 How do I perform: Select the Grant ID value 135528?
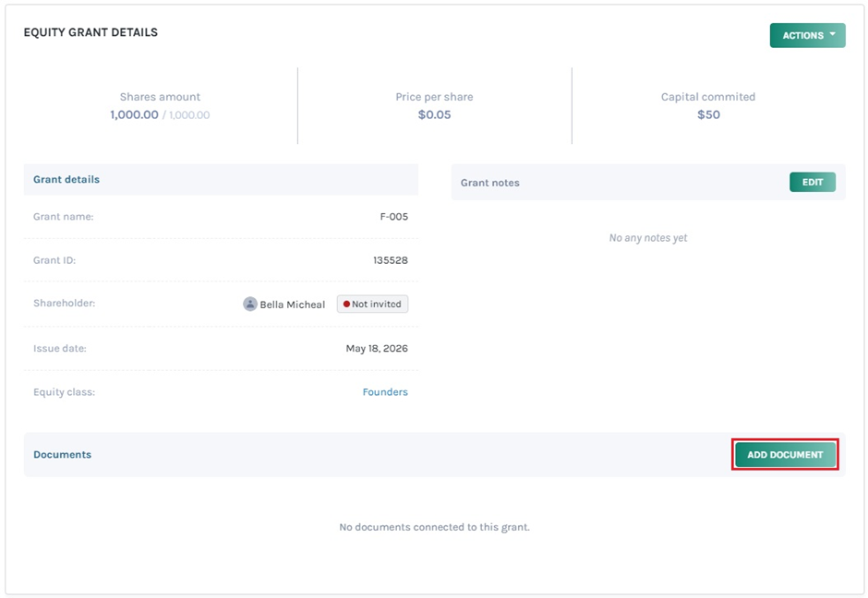[x=391, y=260]
